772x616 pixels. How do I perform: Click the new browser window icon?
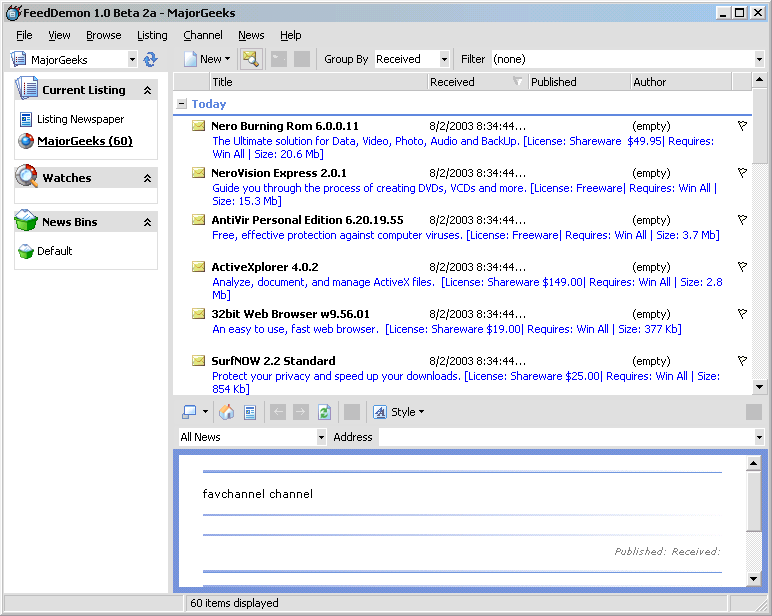[189, 412]
